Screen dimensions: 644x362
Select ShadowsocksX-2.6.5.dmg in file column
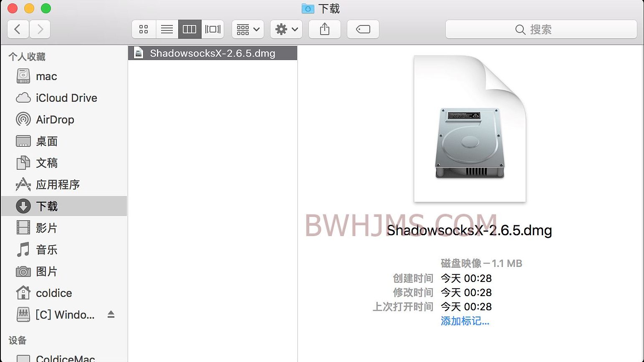click(213, 53)
